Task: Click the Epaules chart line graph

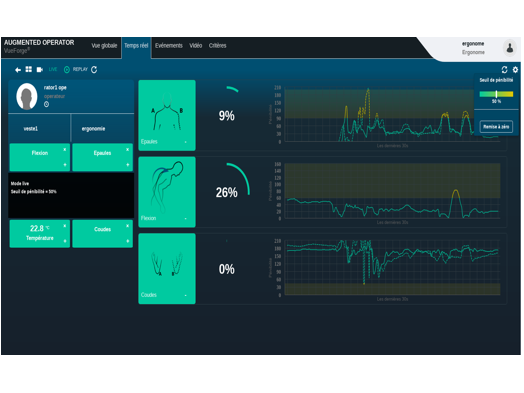Action: click(x=392, y=114)
